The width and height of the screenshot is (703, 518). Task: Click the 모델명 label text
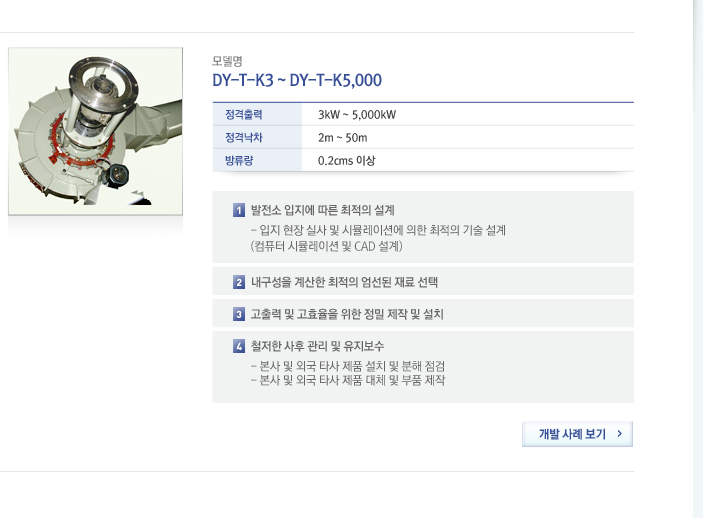click(x=227, y=61)
